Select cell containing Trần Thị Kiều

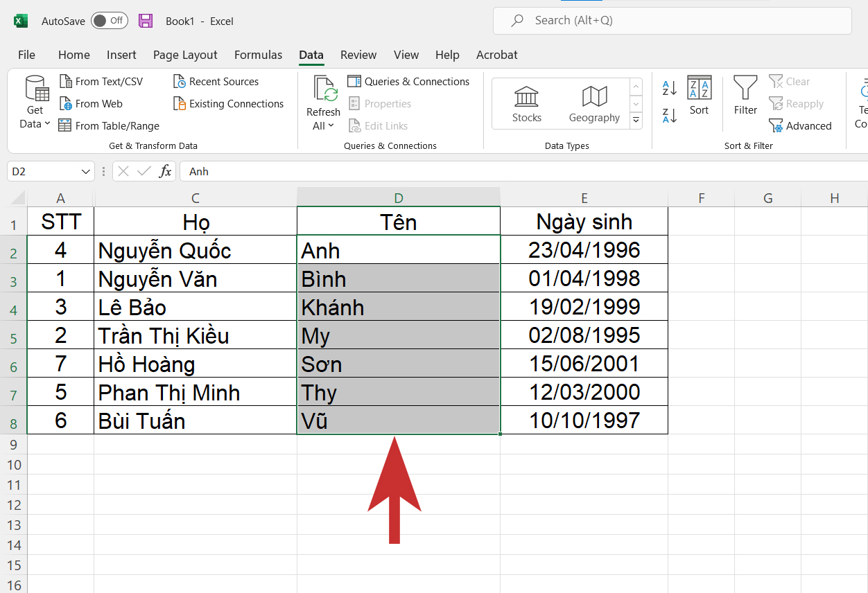tap(196, 335)
